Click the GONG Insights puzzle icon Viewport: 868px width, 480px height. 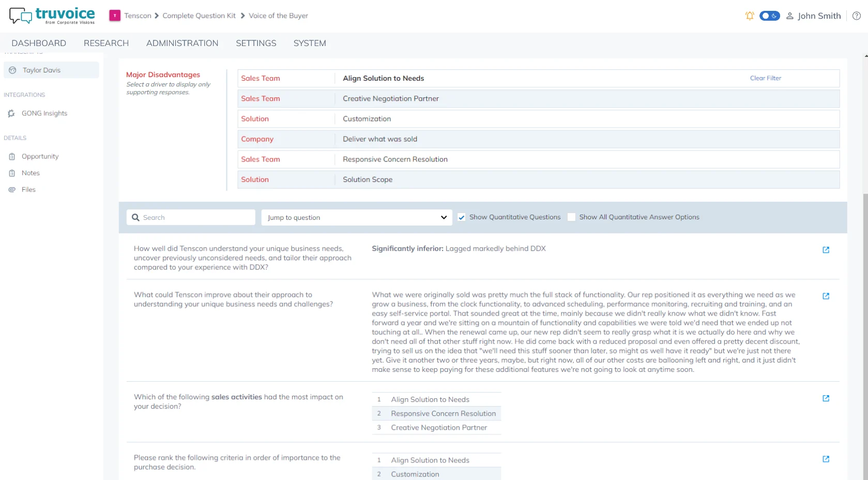click(11, 113)
